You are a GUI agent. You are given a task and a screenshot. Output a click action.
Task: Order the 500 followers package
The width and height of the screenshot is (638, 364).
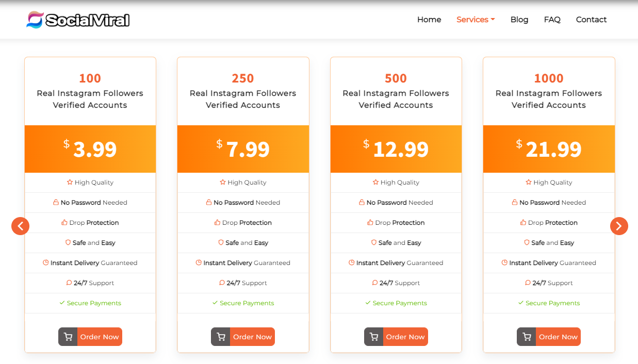click(396, 337)
